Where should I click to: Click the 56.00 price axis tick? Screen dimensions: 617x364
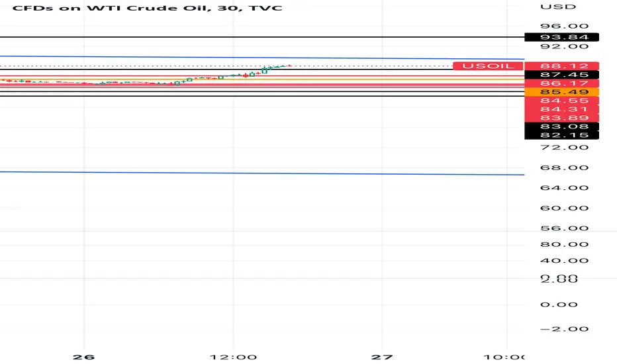pos(564,228)
